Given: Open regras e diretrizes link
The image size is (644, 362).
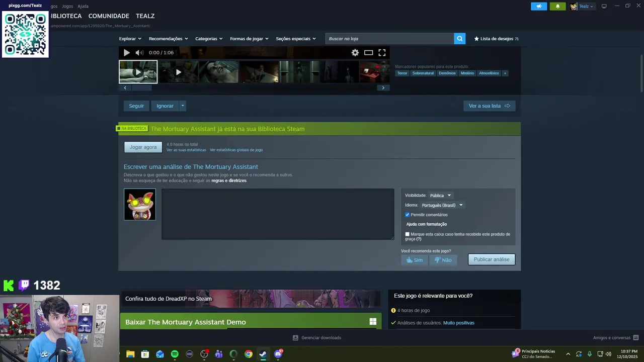Looking at the screenshot, I should point(229,180).
